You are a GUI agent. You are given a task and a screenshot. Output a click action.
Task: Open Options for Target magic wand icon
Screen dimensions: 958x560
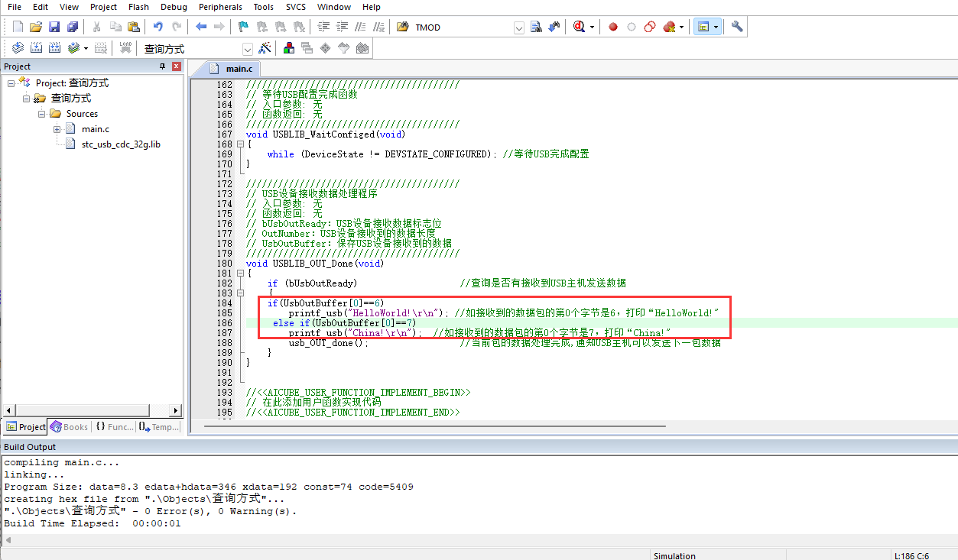click(x=265, y=48)
